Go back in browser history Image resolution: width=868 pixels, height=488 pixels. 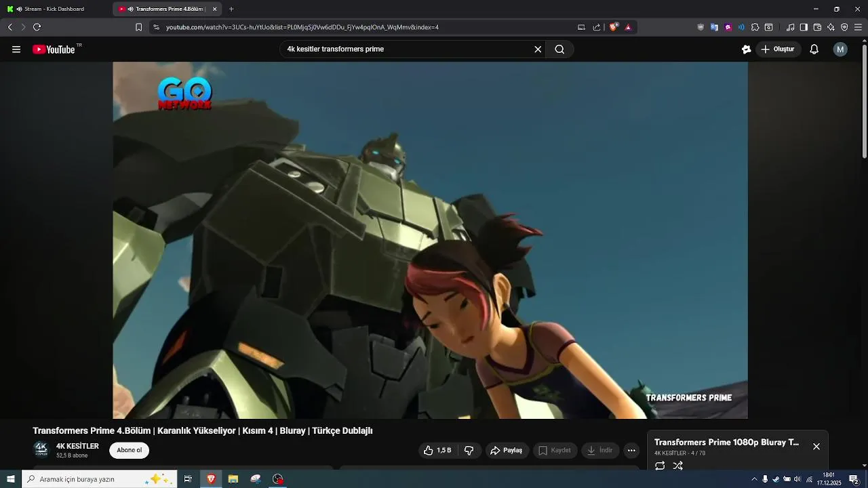9,27
